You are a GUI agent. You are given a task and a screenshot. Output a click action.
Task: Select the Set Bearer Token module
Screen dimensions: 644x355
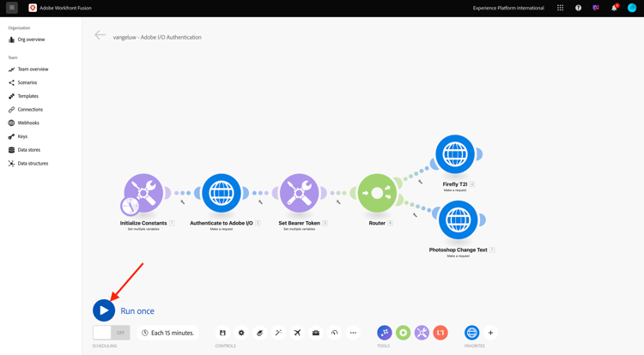(x=300, y=193)
